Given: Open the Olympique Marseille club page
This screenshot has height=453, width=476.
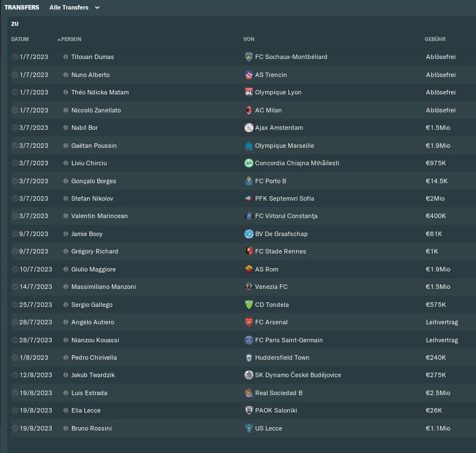Looking at the screenshot, I should (284, 146).
